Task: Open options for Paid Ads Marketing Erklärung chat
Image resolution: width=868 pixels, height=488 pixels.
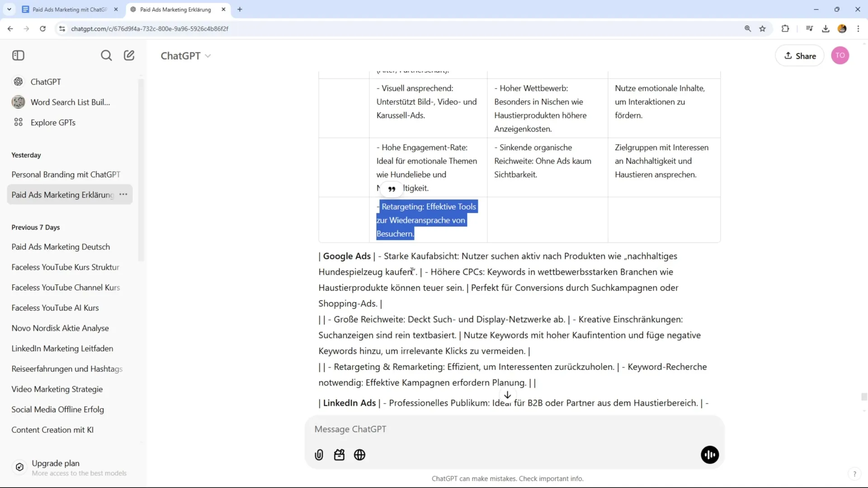Action: tap(123, 194)
